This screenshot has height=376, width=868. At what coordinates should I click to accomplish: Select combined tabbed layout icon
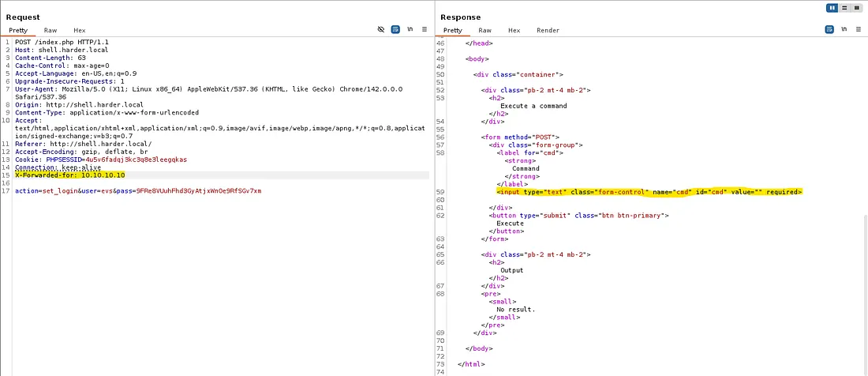pyautogui.click(x=855, y=7)
